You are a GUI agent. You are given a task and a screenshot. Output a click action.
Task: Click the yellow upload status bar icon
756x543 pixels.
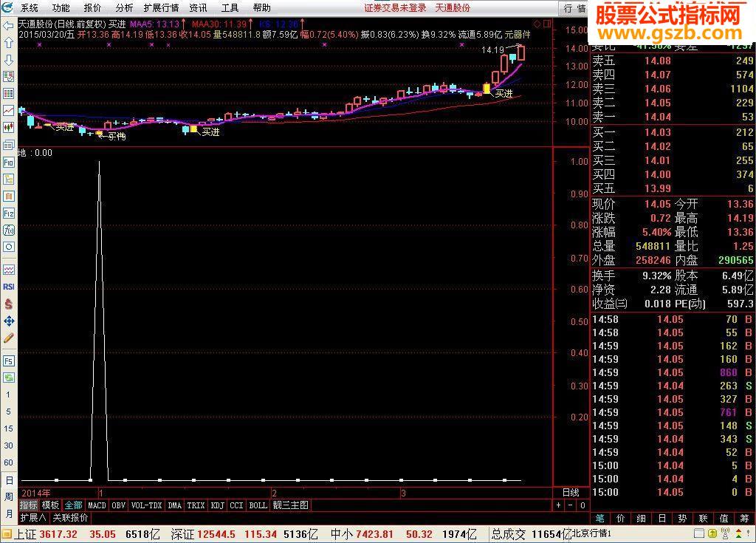[x=712, y=534]
